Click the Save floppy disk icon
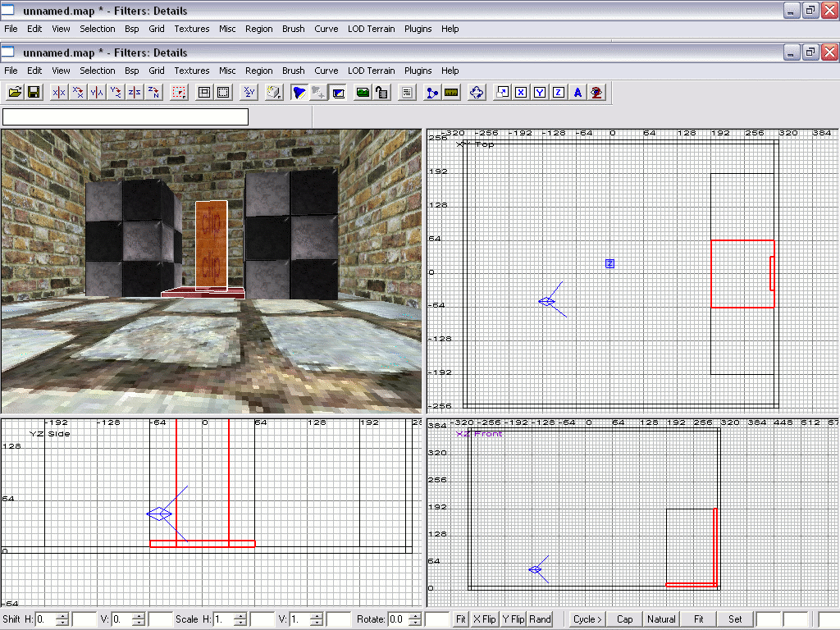 34,93
